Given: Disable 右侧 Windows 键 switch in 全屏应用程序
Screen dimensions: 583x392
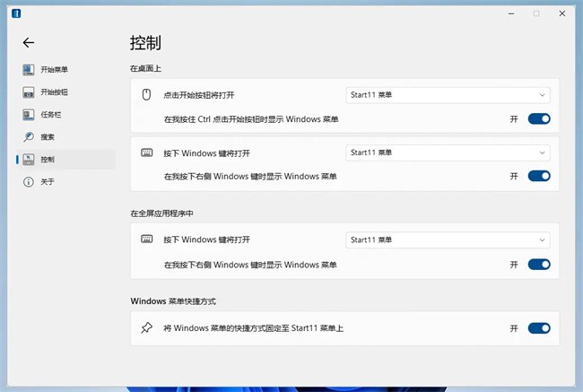Looking at the screenshot, I should click(x=538, y=264).
